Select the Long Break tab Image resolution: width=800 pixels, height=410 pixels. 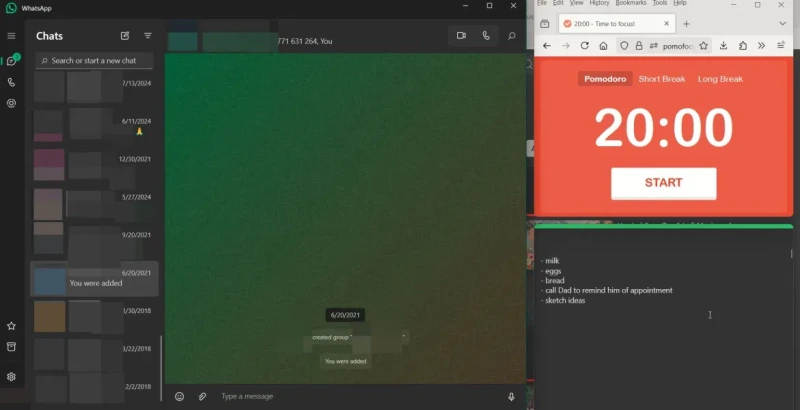[x=720, y=79]
